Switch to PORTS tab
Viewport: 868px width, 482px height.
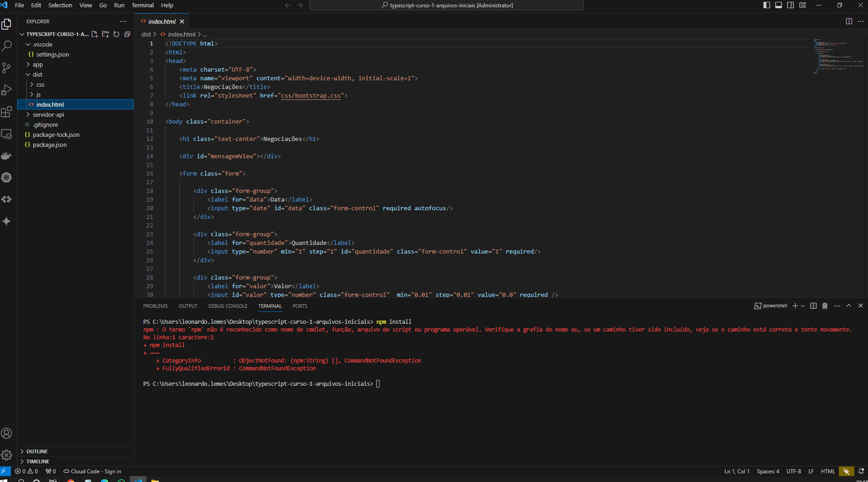click(x=300, y=306)
